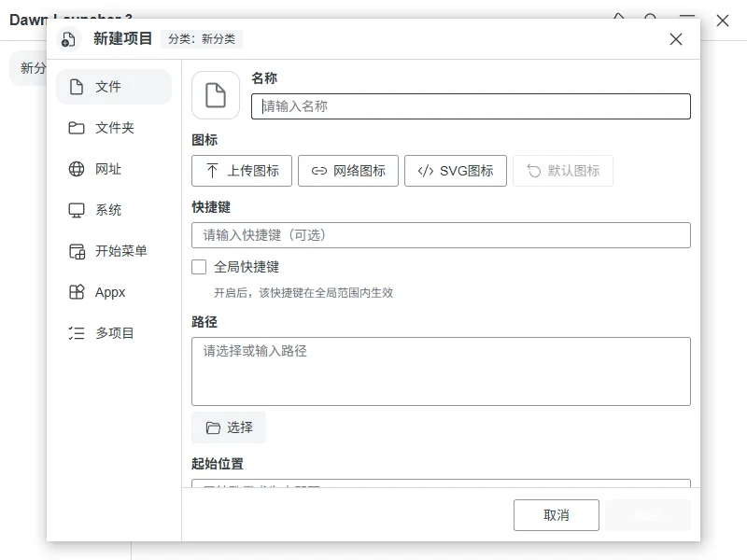Click the folder icon beside 文件夹
This screenshot has width=747, height=560.
pyautogui.click(x=77, y=128)
